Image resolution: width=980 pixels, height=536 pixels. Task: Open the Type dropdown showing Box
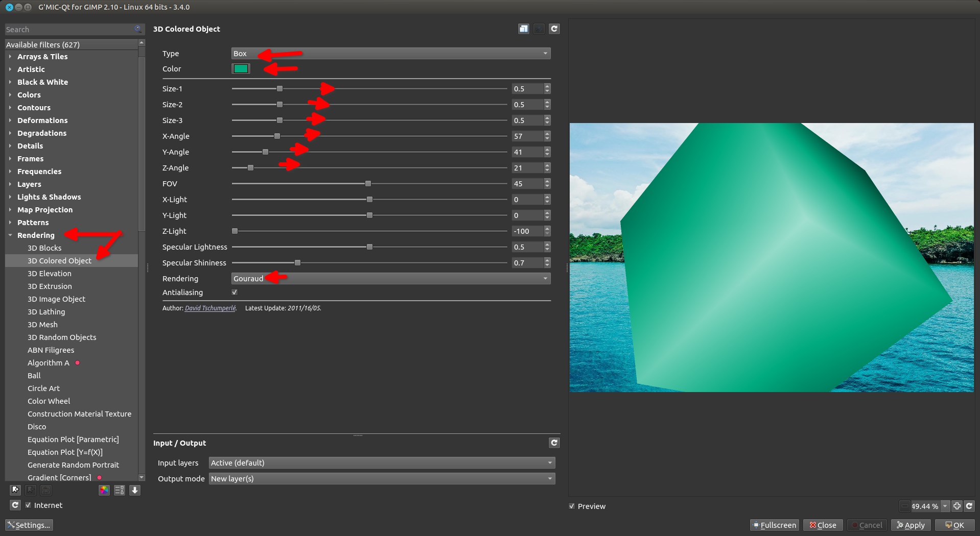(x=391, y=53)
